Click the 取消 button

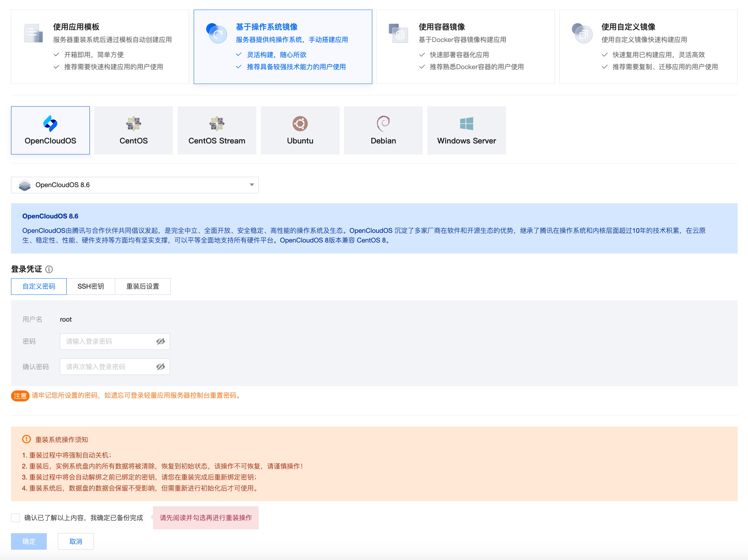tap(76, 541)
